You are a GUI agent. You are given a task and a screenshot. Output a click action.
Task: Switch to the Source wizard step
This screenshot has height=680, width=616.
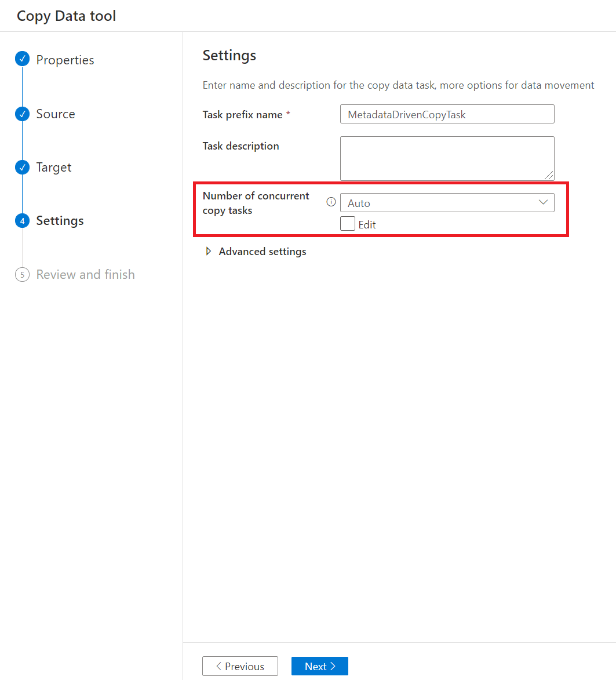coord(55,114)
